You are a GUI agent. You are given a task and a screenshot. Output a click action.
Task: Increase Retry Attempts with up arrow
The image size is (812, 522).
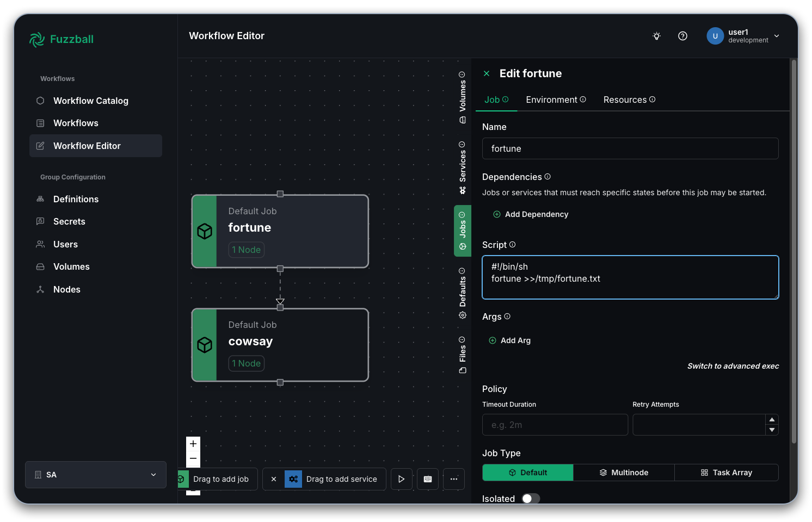[x=772, y=419]
